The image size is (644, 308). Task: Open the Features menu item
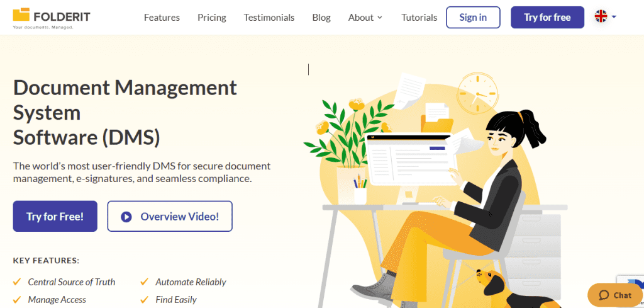tap(162, 18)
